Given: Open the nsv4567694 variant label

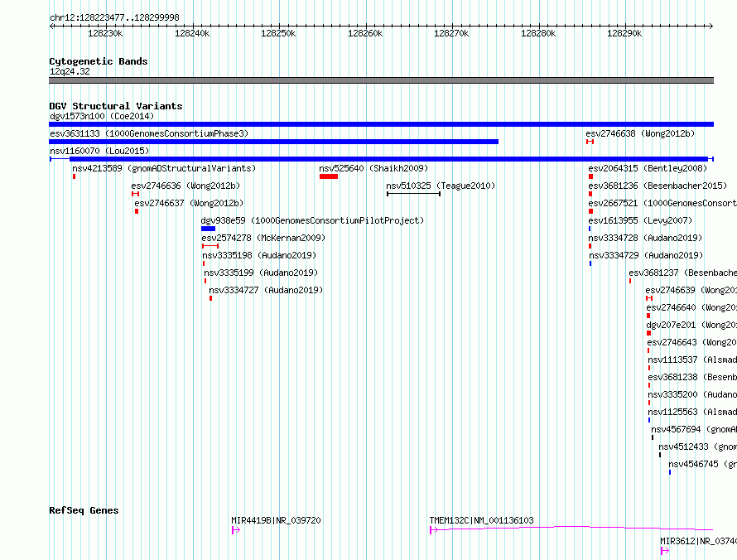Looking at the screenshot, I should pyautogui.click(x=694, y=429).
